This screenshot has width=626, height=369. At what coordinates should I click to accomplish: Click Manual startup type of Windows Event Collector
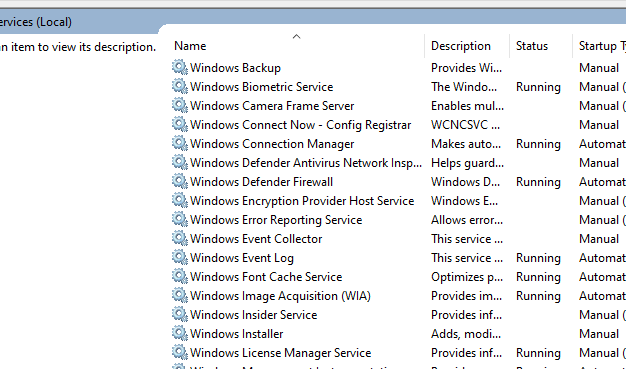click(599, 239)
